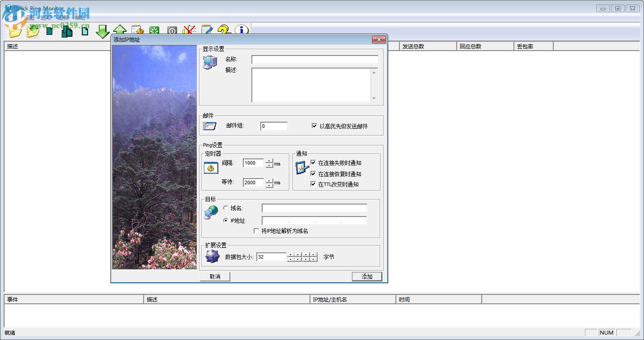This screenshot has width=644, height=340.
Task: Uncheck 以高优先级发送邮件 in the mail section
Action: point(314,126)
